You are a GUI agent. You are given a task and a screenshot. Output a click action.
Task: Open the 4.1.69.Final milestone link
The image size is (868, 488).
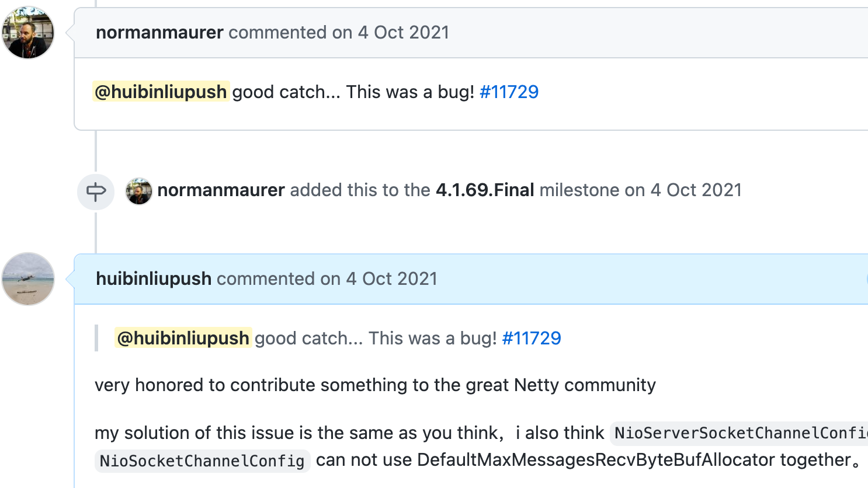[x=485, y=190]
